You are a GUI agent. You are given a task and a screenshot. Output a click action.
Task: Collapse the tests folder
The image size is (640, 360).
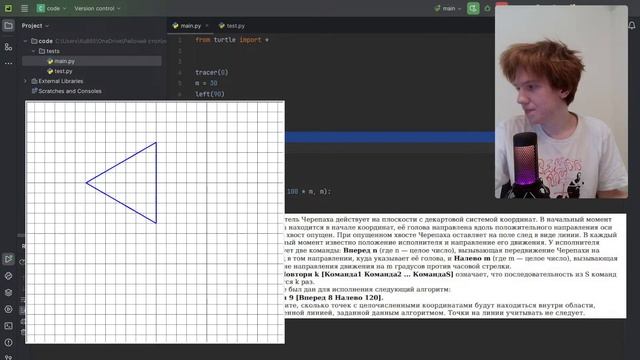coord(33,51)
